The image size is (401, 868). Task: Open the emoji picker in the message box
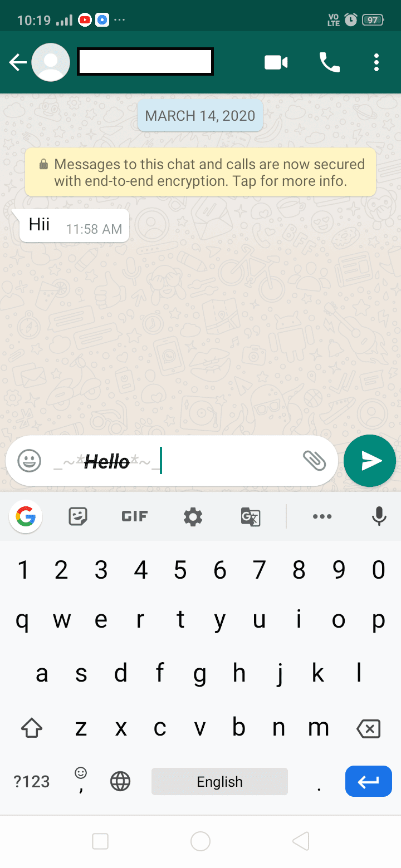[x=30, y=461]
